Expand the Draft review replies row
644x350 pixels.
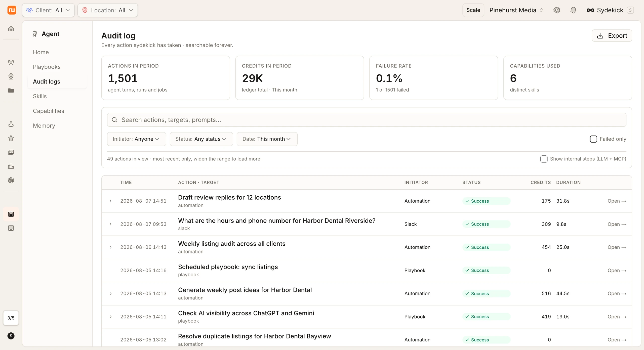pyautogui.click(x=110, y=201)
